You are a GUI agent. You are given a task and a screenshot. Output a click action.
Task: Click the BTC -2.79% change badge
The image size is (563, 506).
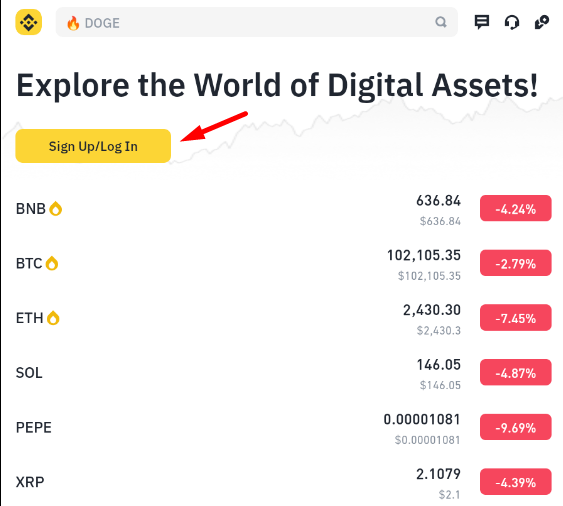coord(515,263)
